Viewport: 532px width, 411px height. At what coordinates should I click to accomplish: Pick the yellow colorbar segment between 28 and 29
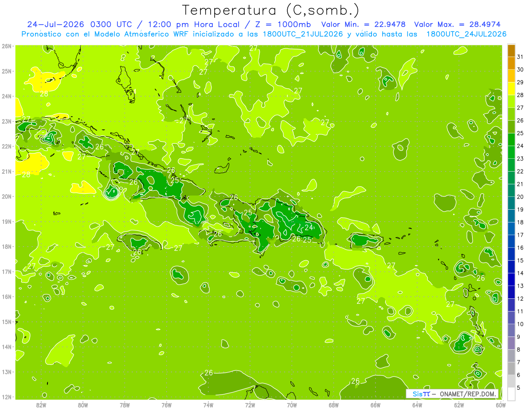[511, 89]
